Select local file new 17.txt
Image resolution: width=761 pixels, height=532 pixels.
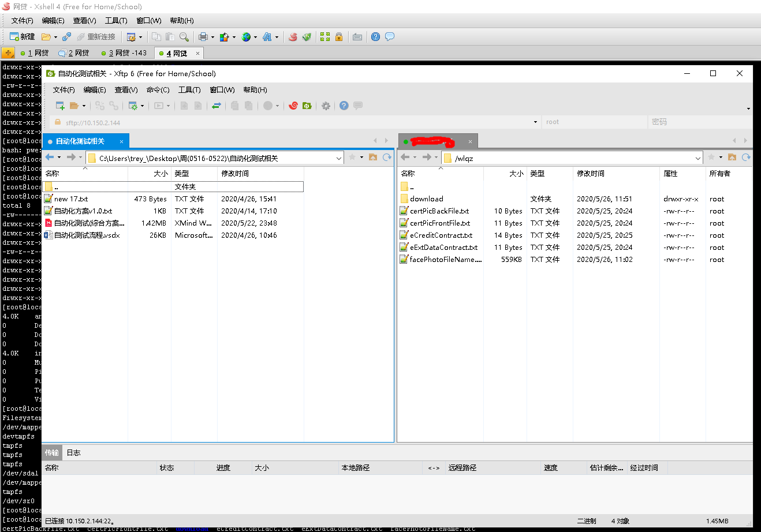[x=71, y=198]
